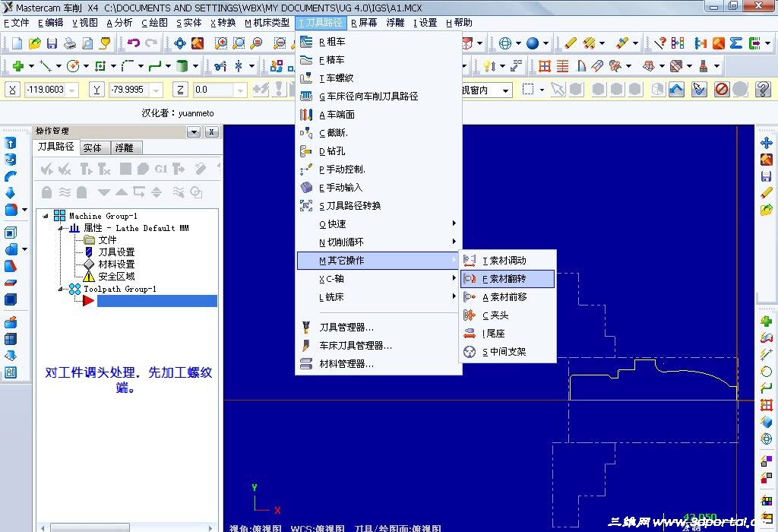The image size is (778, 532).
Task: Open the operations manager panel dropdown arrow
Action: (194, 132)
